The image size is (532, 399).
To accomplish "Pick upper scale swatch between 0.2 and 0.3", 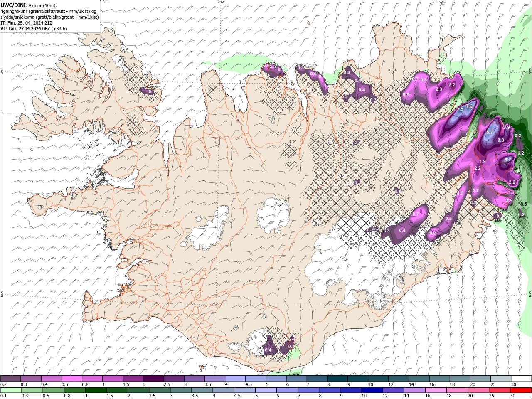I will [x=11, y=379].
